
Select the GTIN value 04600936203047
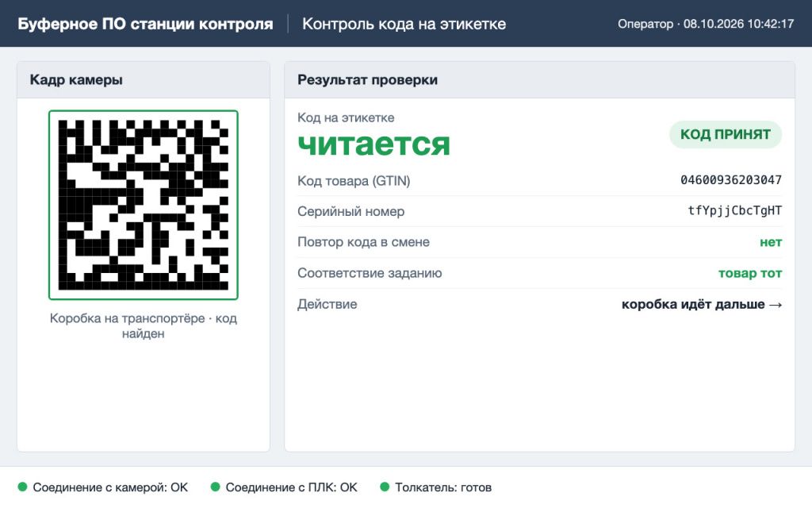pos(730,180)
